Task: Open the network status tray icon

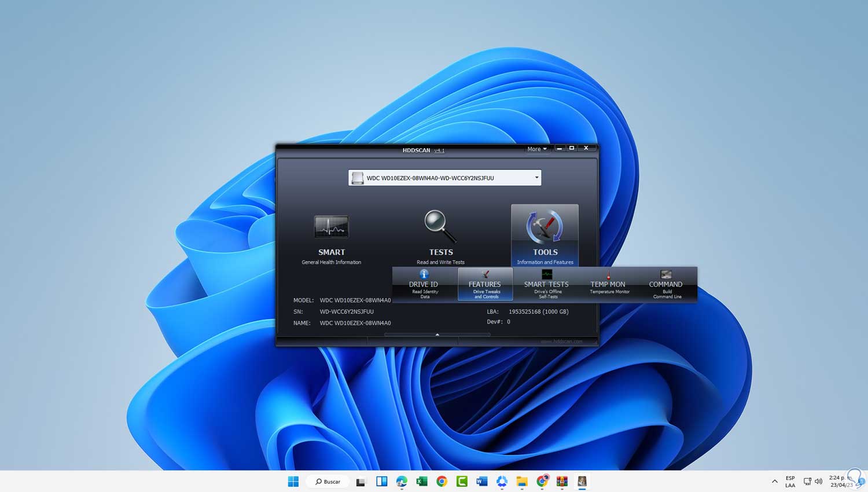Action: click(807, 482)
